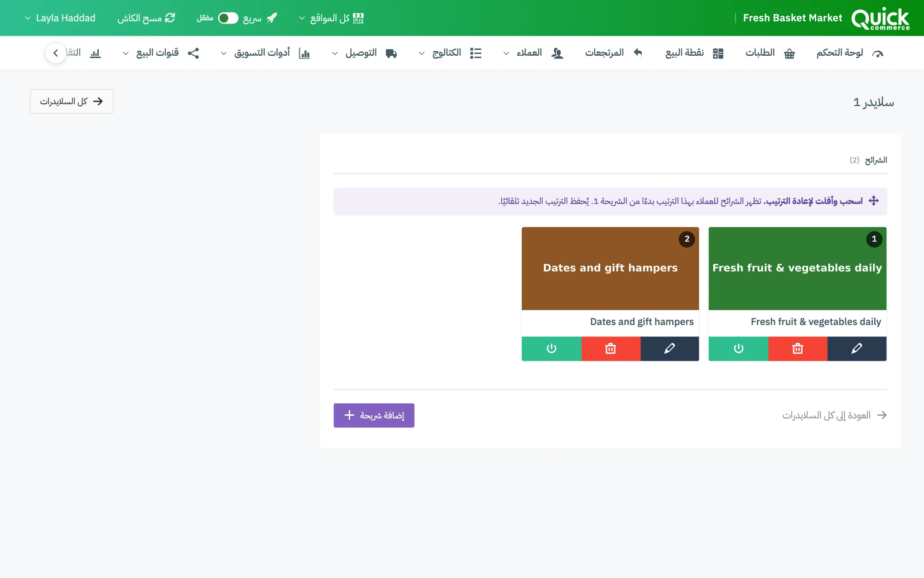Click the catalog list icon

tap(476, 53)
